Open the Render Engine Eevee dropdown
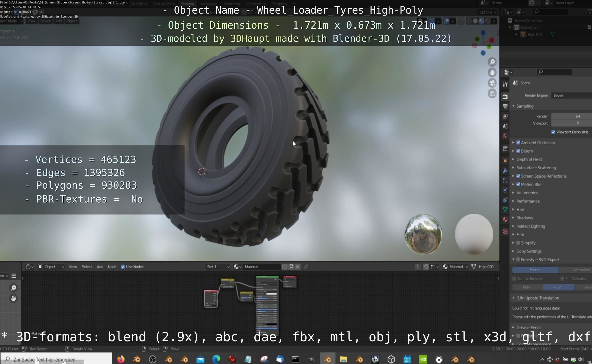Viewport: 592px width, 364px height. 571,95
